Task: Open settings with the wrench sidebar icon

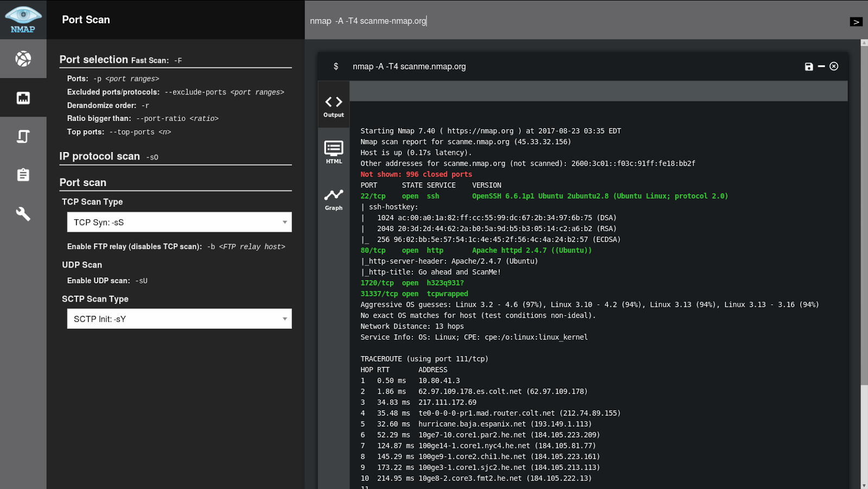Action: [23, 214]
